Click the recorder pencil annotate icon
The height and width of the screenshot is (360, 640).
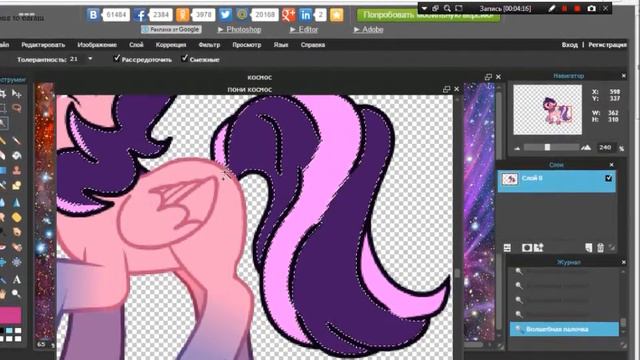pos(552,8)
